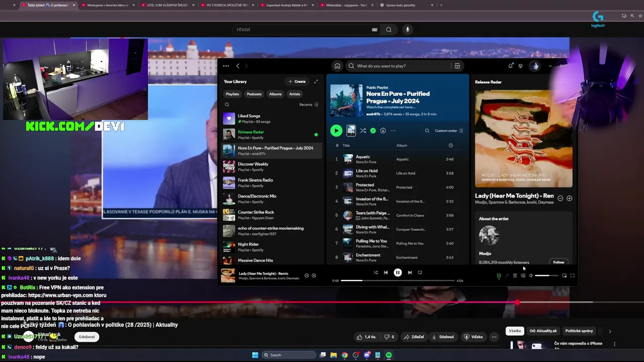
Task: Dislike the YouTube video
Action: point(389,337)
